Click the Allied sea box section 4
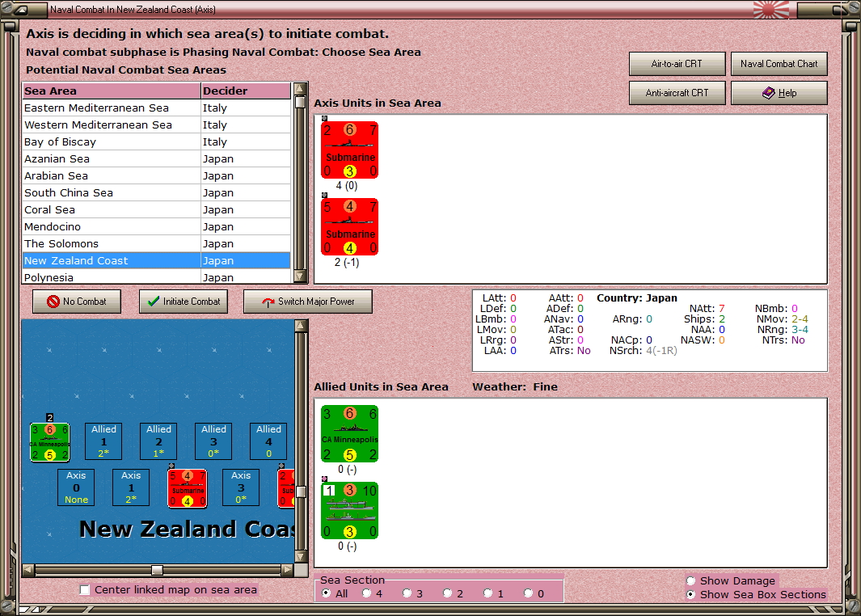This screenshot has width=861, height=616. point(268,441)
